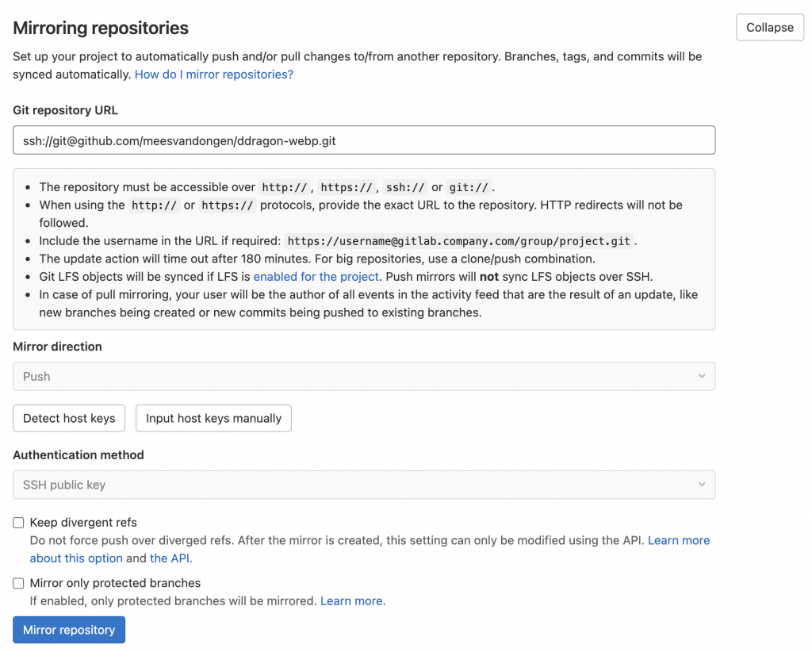Viewport: 812px width, 652px height.
Task: Click Input host keys manually
Action: [213, 418]
